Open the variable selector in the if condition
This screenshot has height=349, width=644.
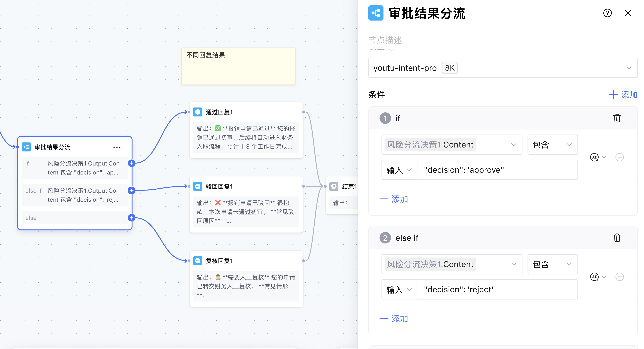452,145
